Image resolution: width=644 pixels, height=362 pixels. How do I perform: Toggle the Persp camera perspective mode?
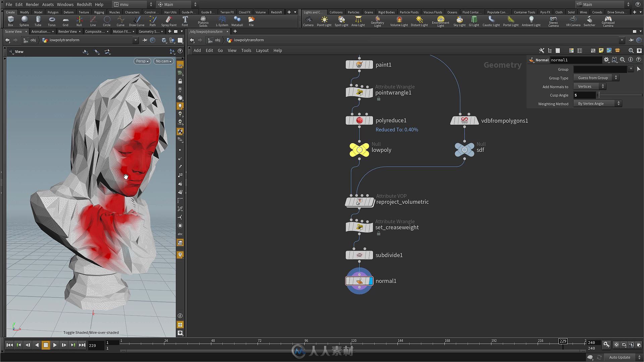pyautogui.click(x=141, y=61)
